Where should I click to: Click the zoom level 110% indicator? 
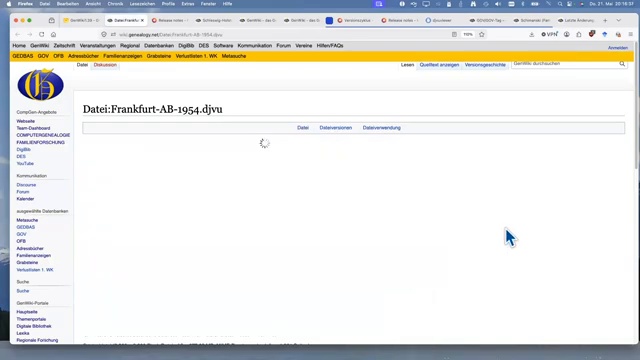(468, 35)
